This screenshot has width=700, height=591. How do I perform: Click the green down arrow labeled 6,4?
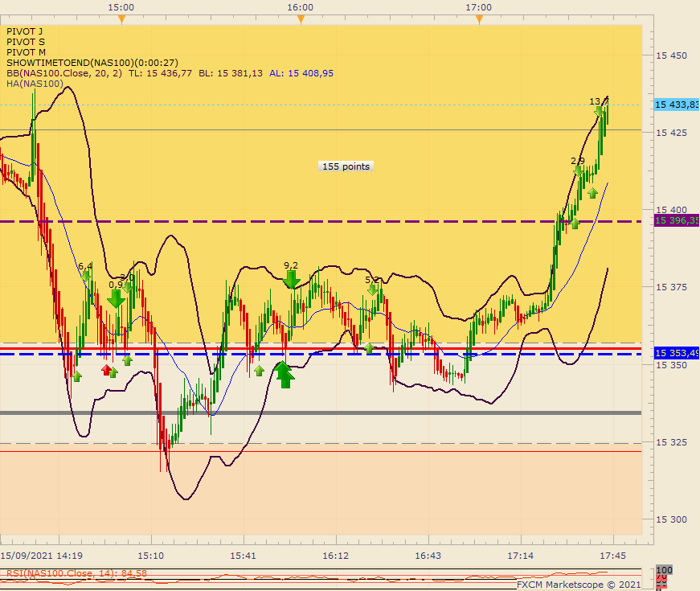coord(86,276)
